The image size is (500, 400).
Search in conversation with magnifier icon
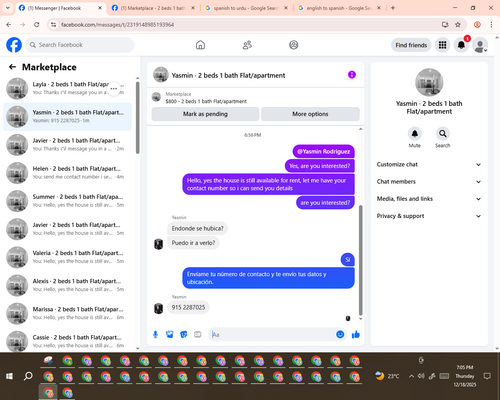tap(443, 134)
